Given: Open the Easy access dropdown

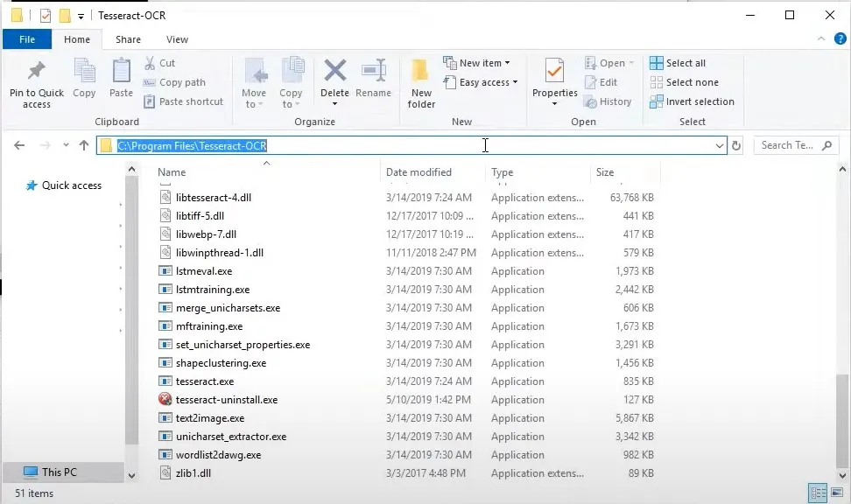Looking at the screenshot, I should pyautogui.click(x=515, y=82).
